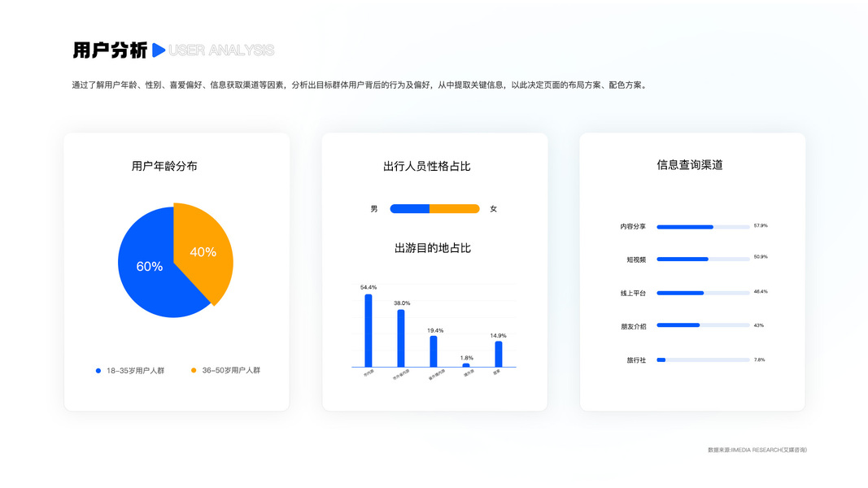Click the 46.4% value
This screenshot has height=488, width=868.
click(761, 292)
